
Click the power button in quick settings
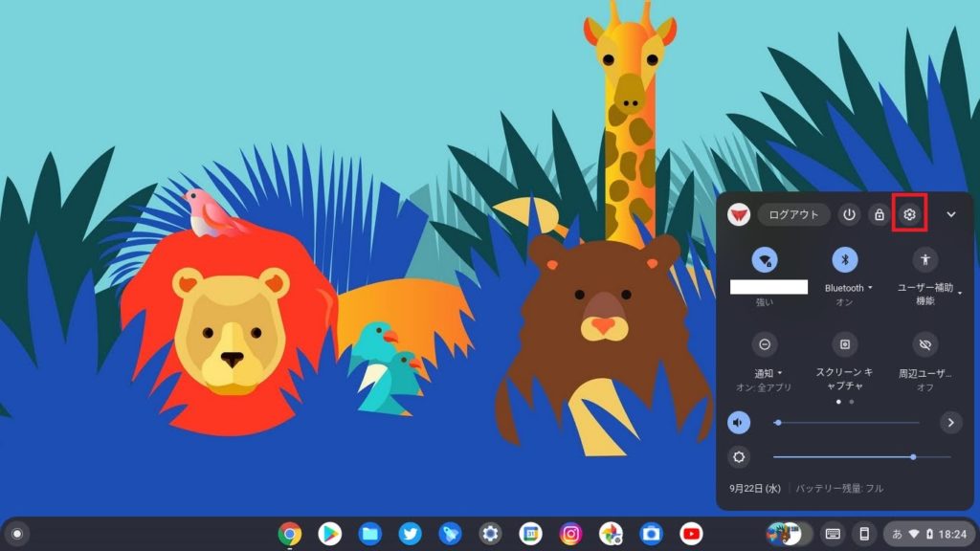849,215
